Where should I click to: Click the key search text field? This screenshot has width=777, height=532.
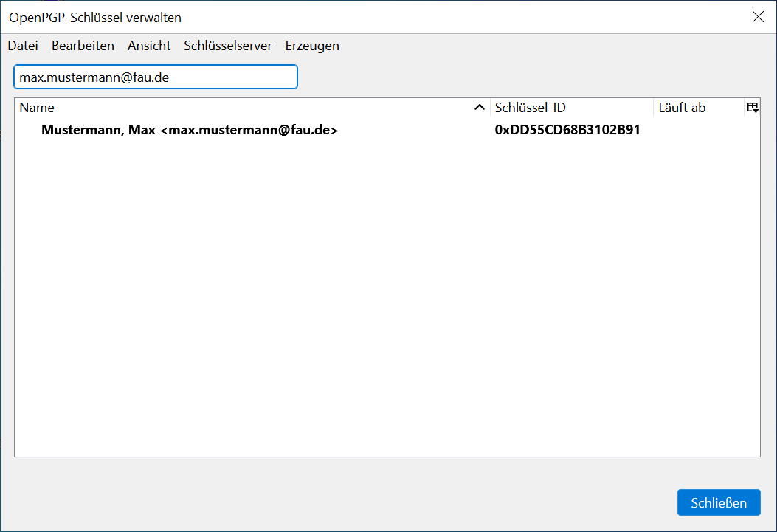pyautogui.click(x=155, y=77)
